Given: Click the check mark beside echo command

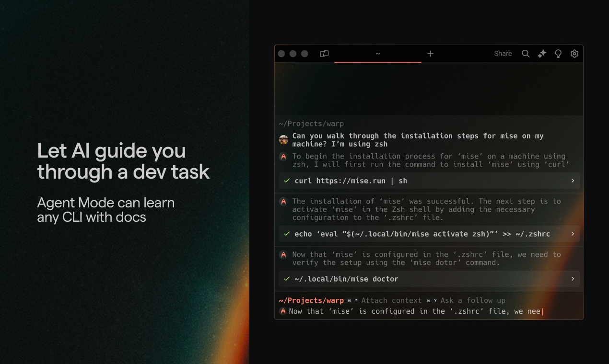Looking at the screenshot, I should (x=287, y=234).
